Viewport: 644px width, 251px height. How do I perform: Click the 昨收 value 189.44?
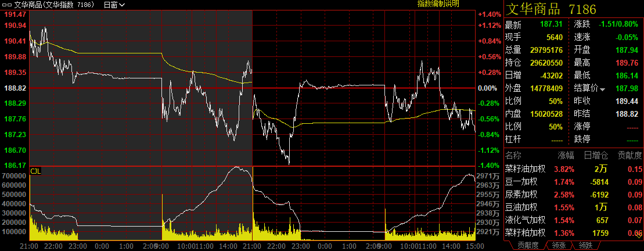pos(627,101)
